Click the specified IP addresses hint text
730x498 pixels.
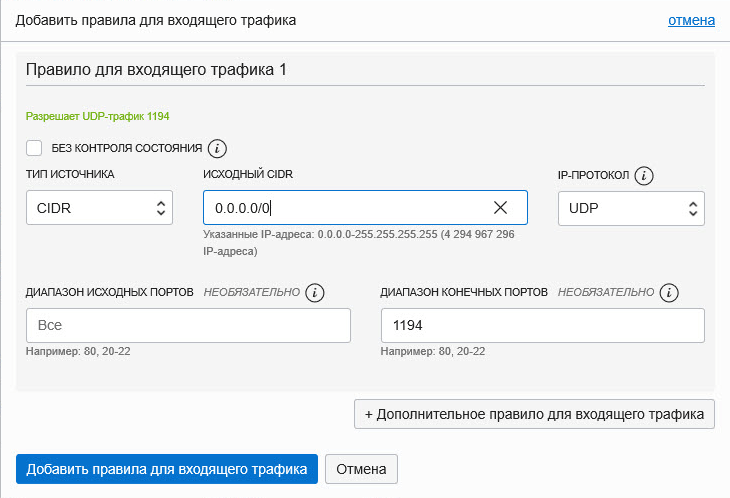(358, 241)
